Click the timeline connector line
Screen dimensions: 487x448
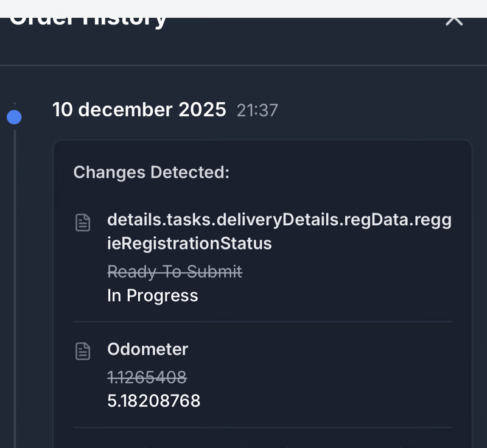[x=14, y=274]
